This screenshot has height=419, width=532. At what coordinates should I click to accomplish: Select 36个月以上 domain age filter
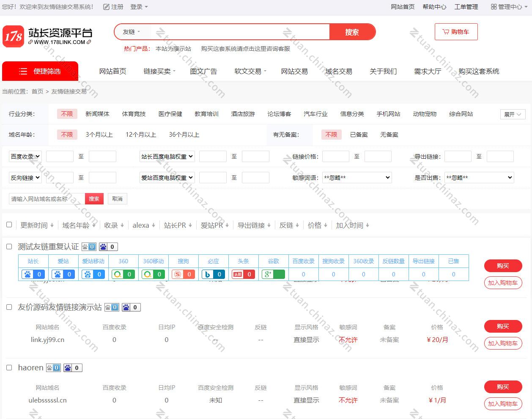coord(184,135)
